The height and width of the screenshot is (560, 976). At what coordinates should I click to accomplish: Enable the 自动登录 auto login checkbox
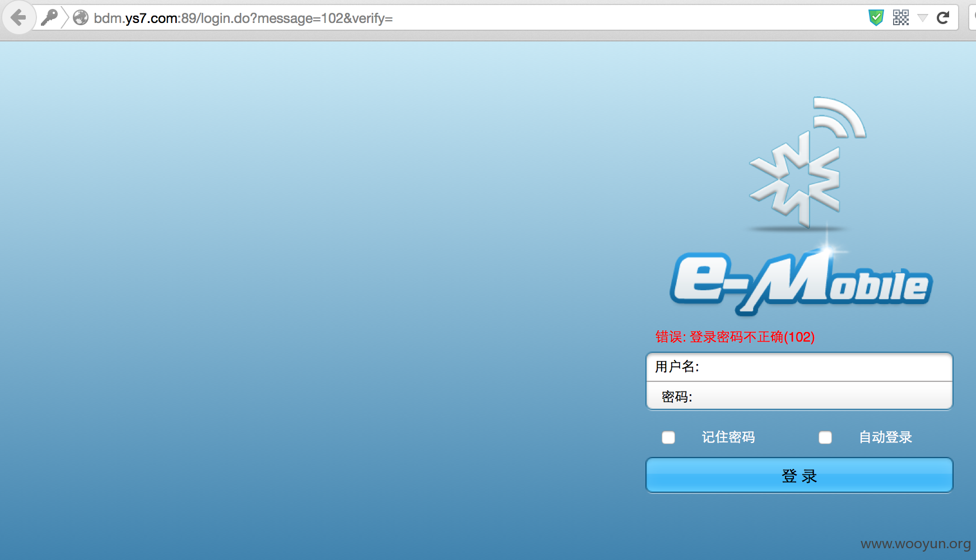coord(825,437)
